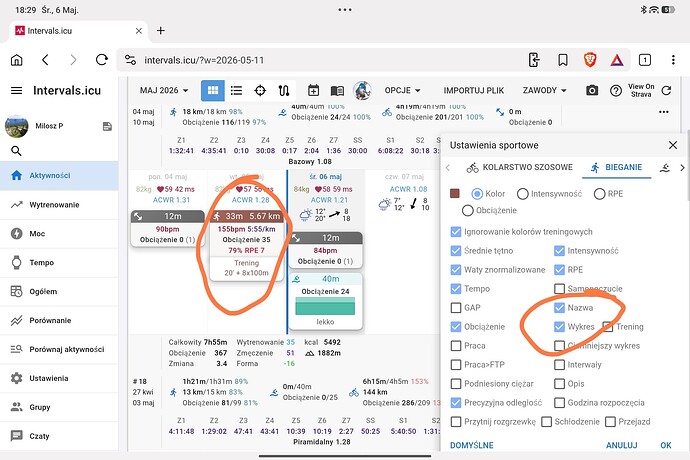Open the route/plan icon in the toolbar
The width and height of the screenshot is (690, 460).
point(284,91)
